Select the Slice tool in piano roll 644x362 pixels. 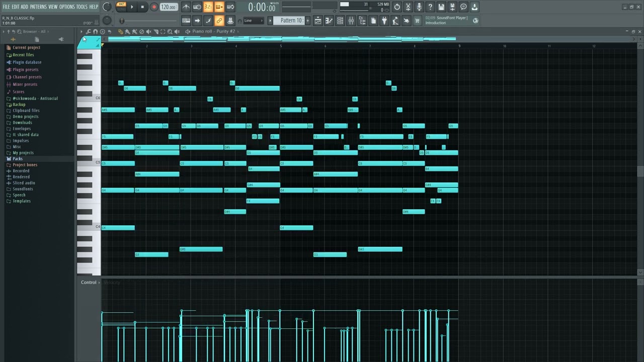click(x=155, y=31)
